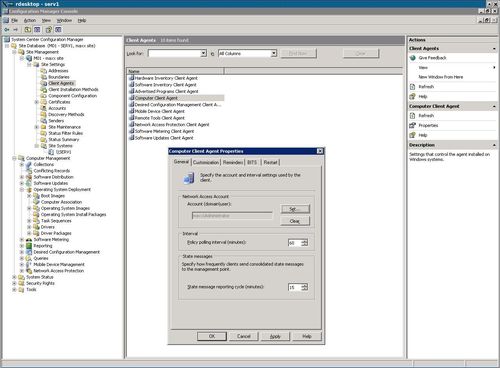Open the Look For combo box dropdown arrow
Viewport: 500px width, 368px height.
click(x=204, y=53)
